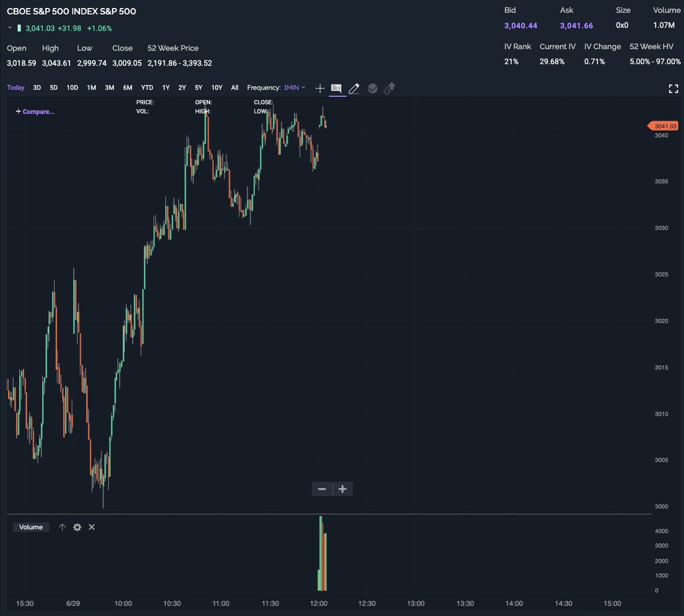Viewport: 684px width, 616px height.
Task: Click the High value 3,043.61
Action: point(56,63)
